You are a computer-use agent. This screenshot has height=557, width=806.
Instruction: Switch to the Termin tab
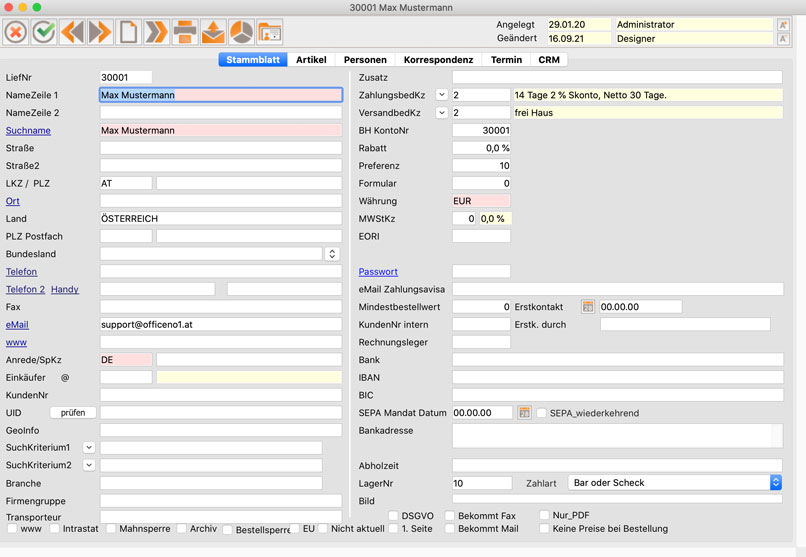[506, 60]
